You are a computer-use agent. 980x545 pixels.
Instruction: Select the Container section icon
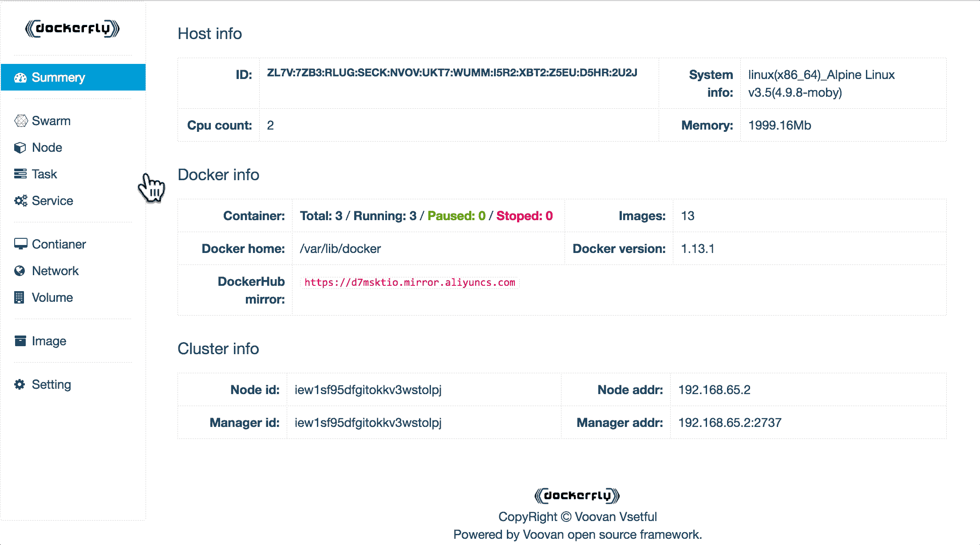pyautogui.click(x=21, y=244)
